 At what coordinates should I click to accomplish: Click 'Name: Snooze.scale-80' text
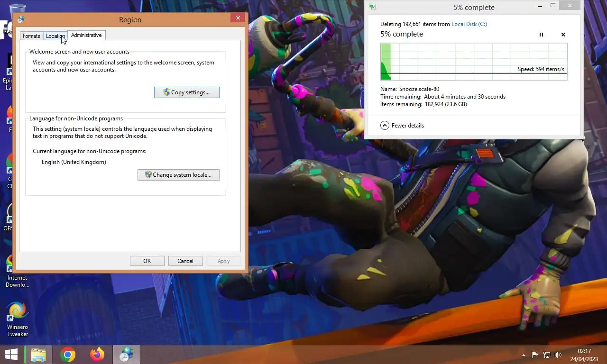pyautogui.click(x=410, y=89)
